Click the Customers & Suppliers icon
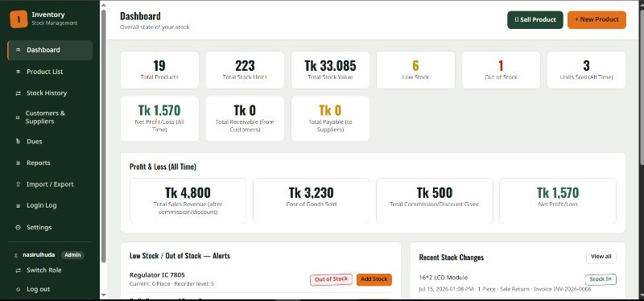The width and height of the screenshot is (644, 301). point(18,118)
